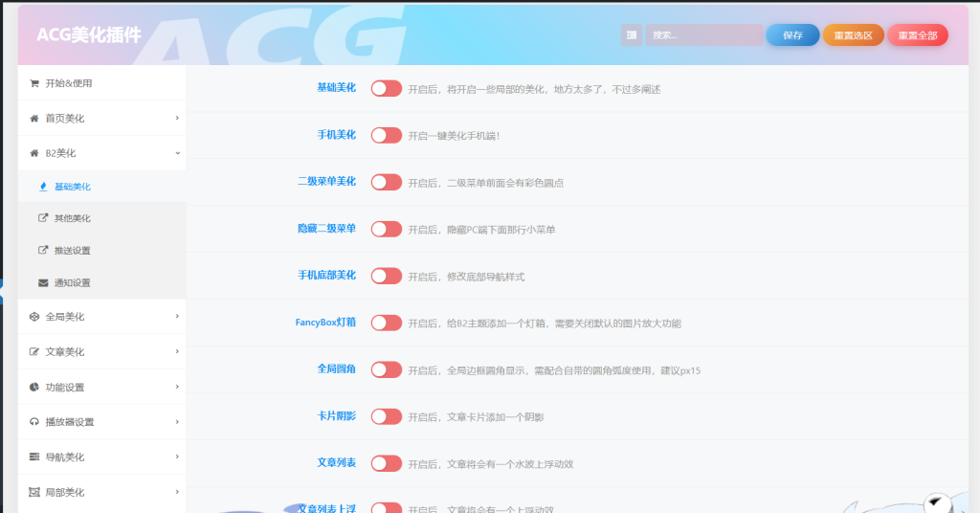
Task: Click the description 开启后，修改底部导航样式
Action: coord(466,277)
